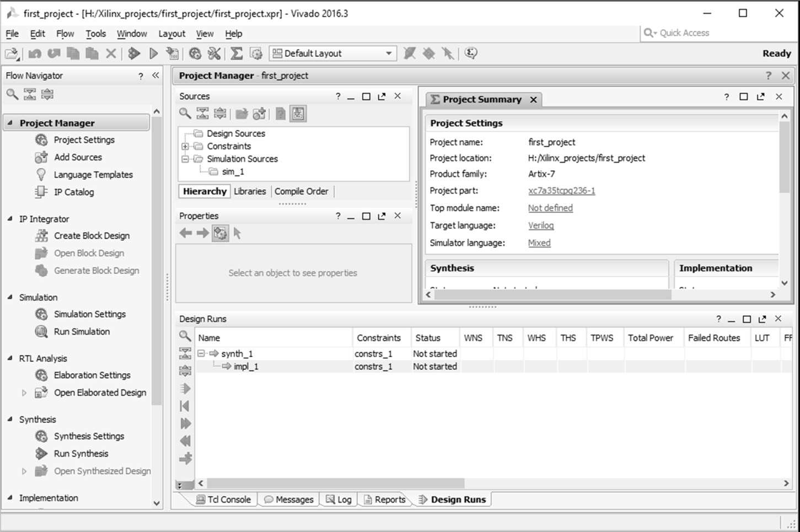Open the Default Layout dropdown
800x532 pixels.
tap(333, 53)
